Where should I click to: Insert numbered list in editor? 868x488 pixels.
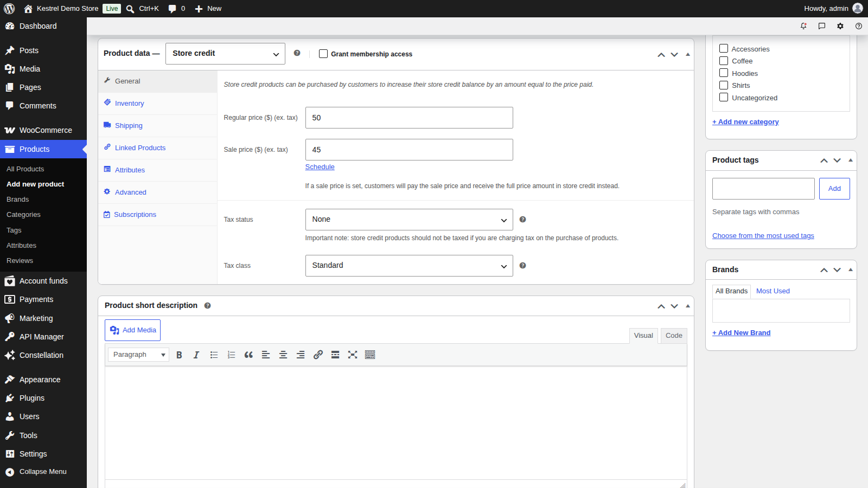231,355
